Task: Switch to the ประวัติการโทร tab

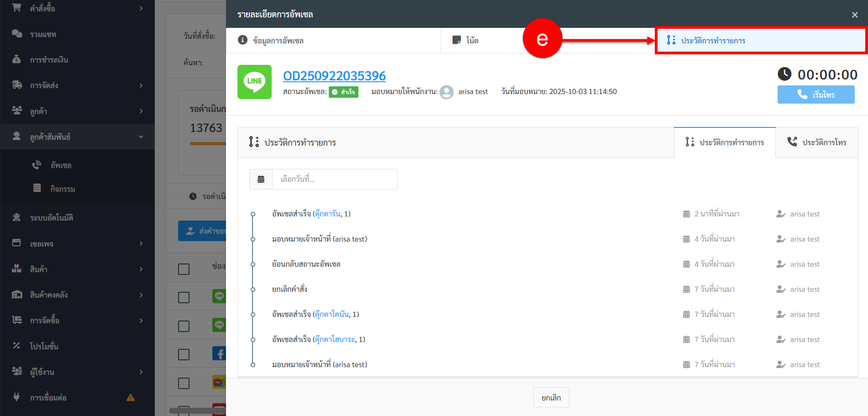Action: [x=816, y=142]
